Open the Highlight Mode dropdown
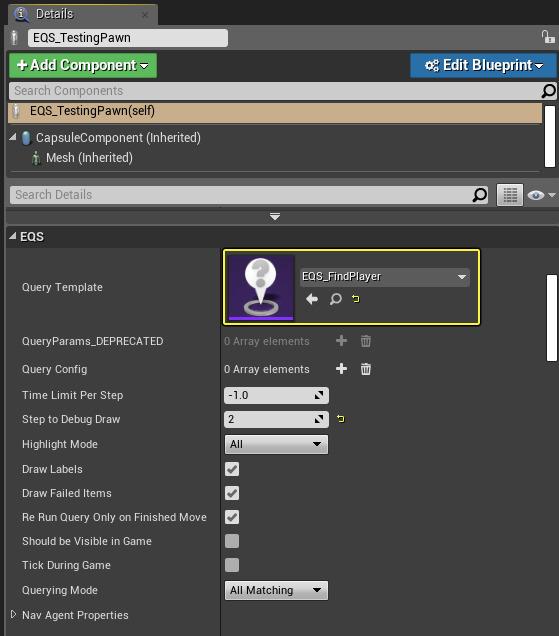Viewport: 559px width, 636px height. pyautogui.click(x=276, y=444)
